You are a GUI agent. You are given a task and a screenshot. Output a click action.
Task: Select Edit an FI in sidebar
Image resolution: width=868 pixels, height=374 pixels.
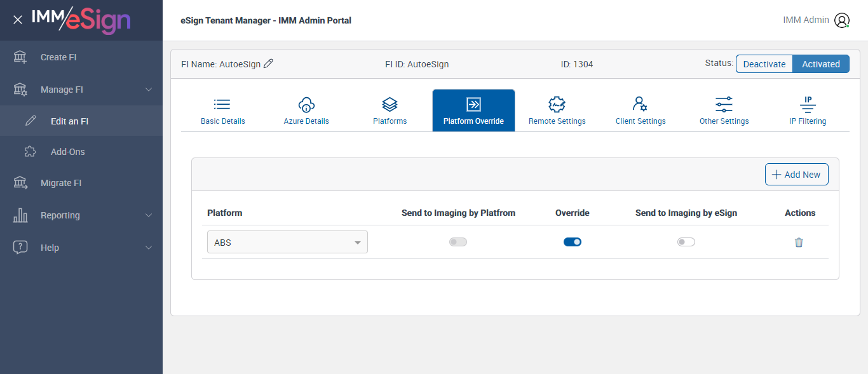pos(69,121)
